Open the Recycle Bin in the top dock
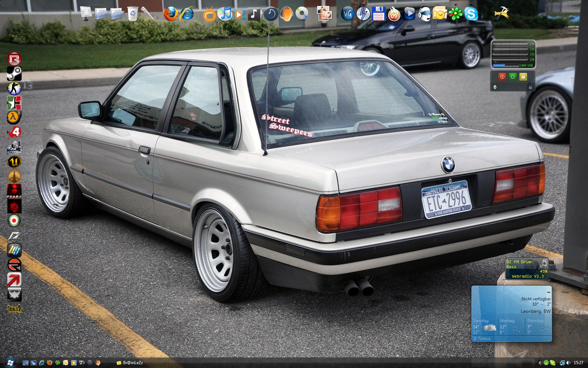The image size is (588, 368). [x=133, y=14]
